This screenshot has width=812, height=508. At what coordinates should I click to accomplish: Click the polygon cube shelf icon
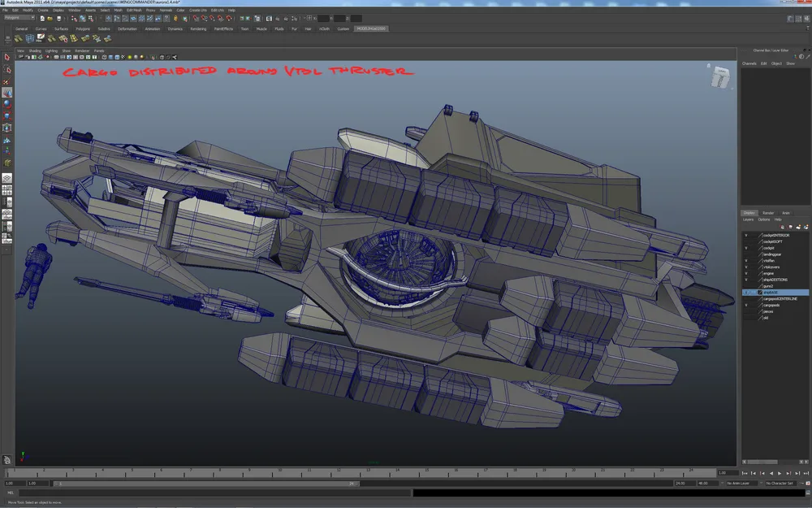(29, 37)
